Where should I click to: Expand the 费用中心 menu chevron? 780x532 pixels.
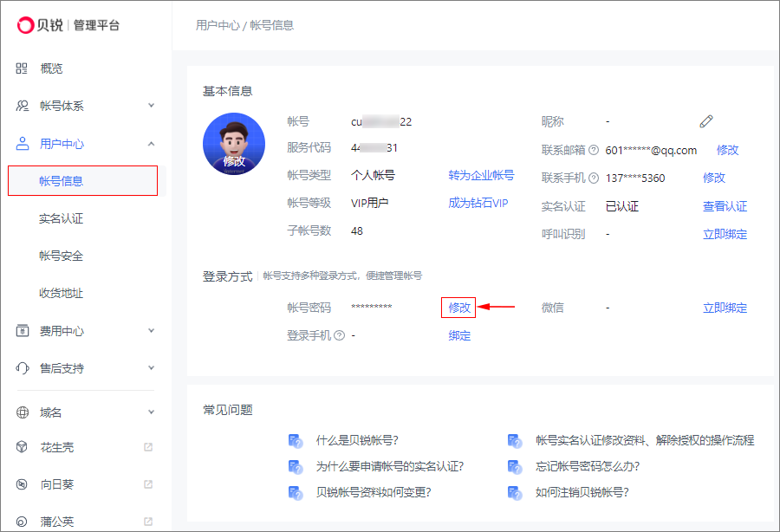[151, 331]
